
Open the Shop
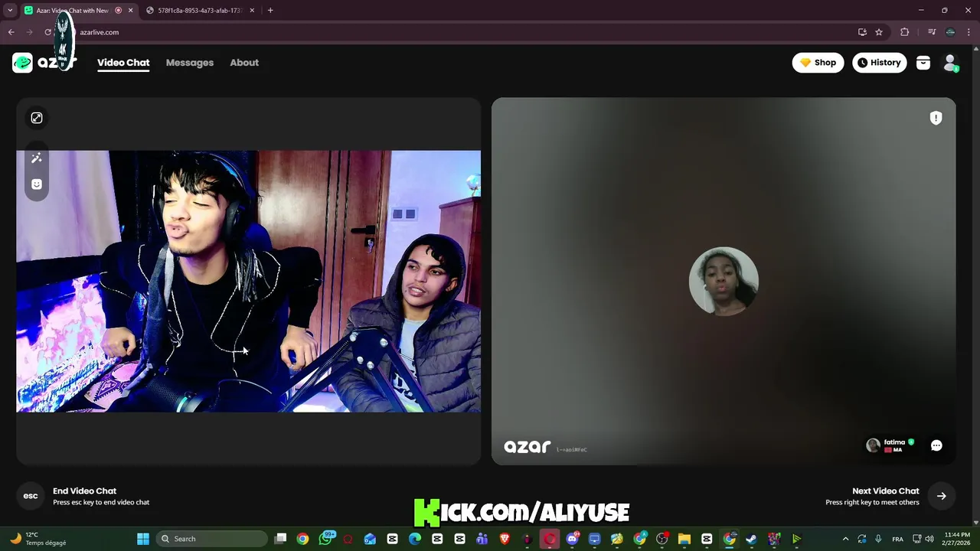point(818,63)
